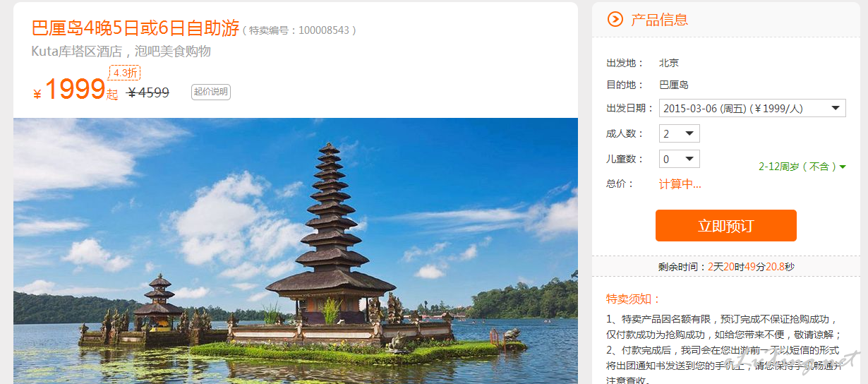The width and height of the screenshot is (868, 384).
Task: Click the destination value 巴厘岛
Action: coord(674,85)
